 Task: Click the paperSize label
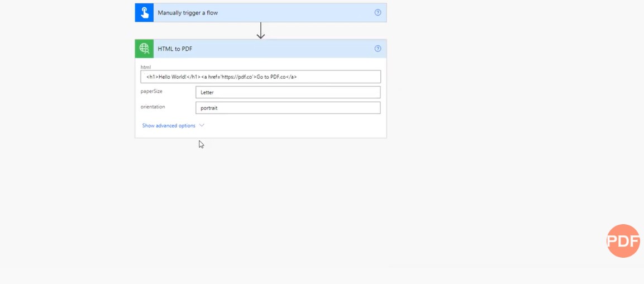tap(151, 91)
